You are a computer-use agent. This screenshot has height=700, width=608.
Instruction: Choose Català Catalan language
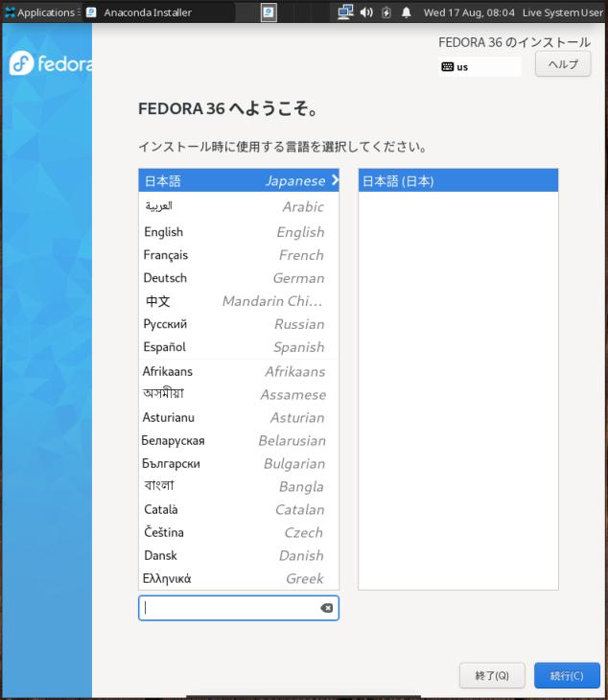(239, 509)
